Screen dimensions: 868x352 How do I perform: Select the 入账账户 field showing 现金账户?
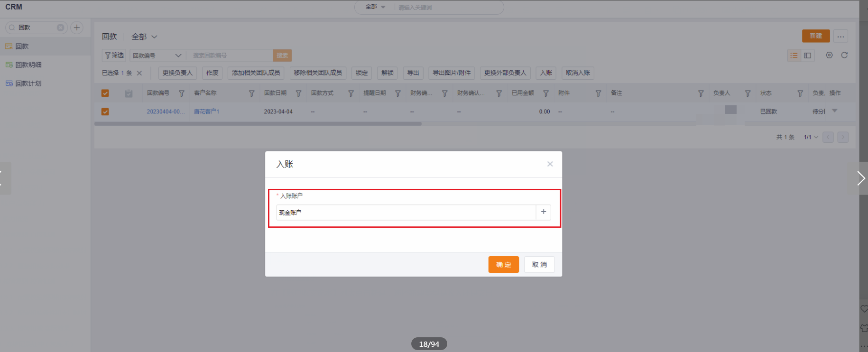(x=406, y=213)
